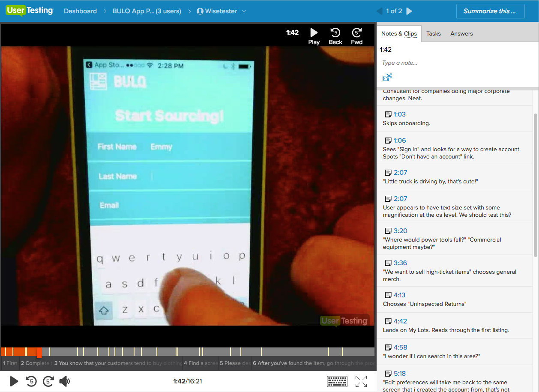Jump to task segment 6 After you've found
The width and height of the screenshot is (539, 392).
click(x=314, y=363)
